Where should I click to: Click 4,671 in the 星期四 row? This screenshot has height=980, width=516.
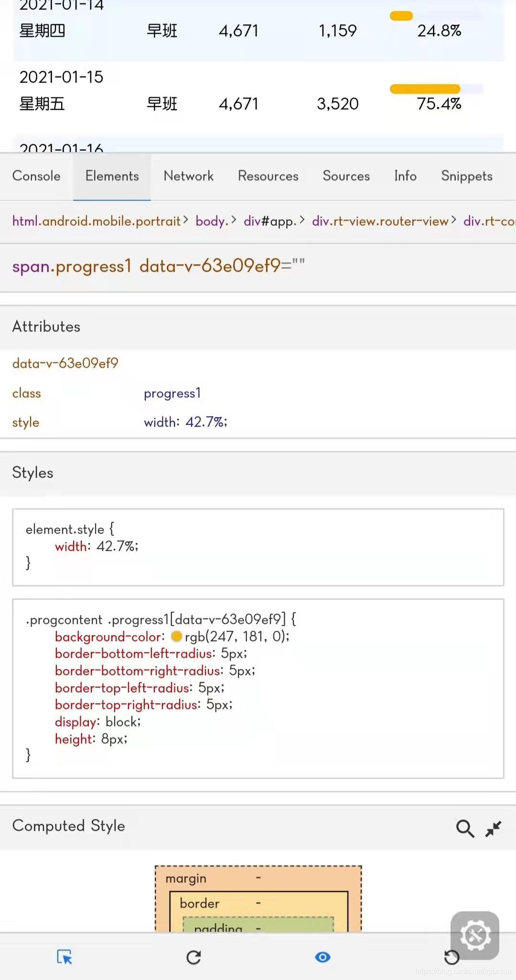[238, 31]
